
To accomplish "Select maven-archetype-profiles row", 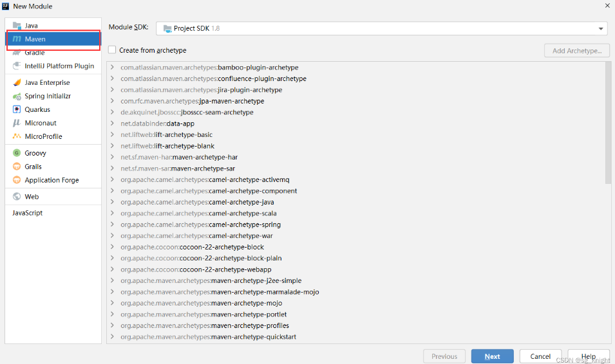I will [356, 325].
